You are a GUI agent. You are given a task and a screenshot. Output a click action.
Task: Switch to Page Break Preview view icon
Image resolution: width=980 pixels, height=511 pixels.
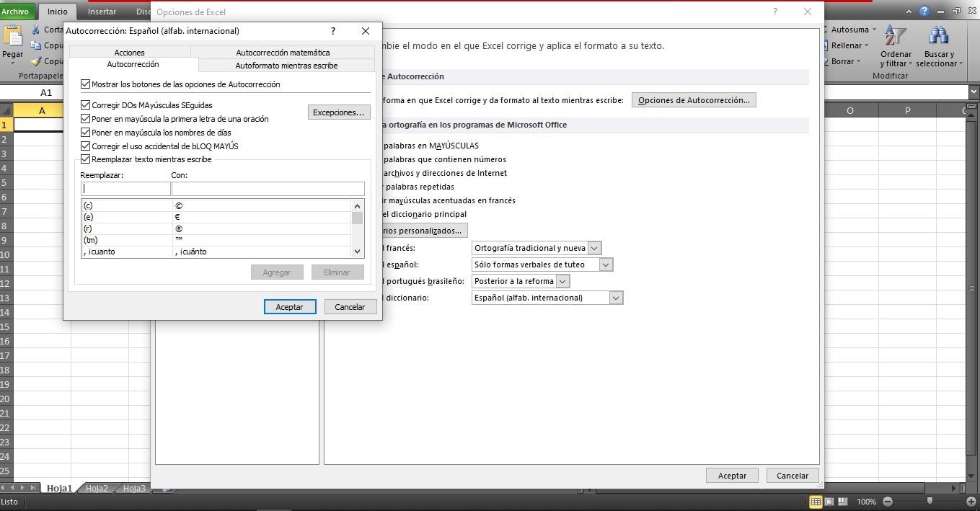point(843,502)
